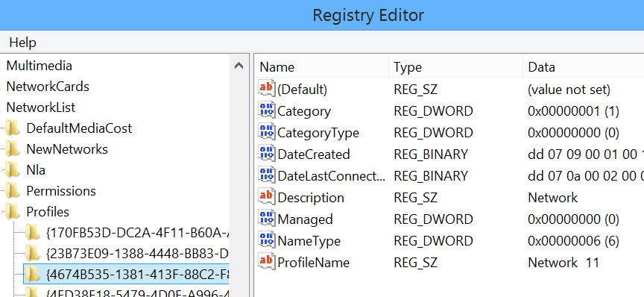Select the Profiles key

48,212
